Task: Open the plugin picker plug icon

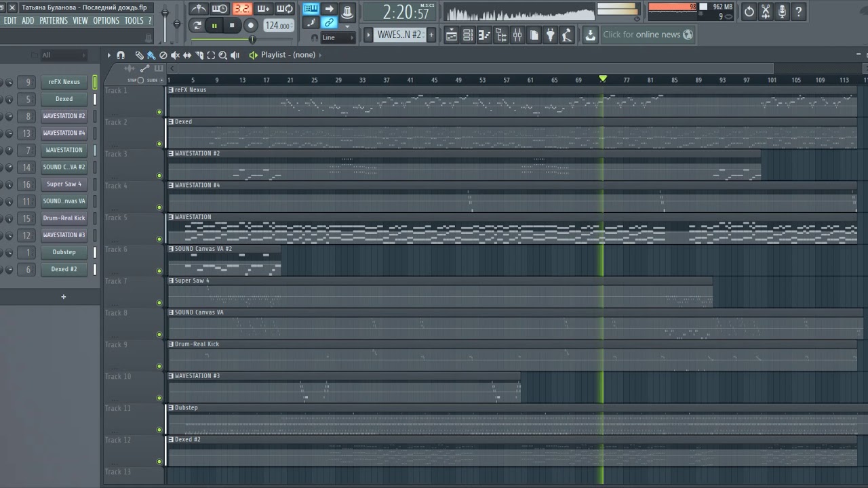Action: pyautogui.click(x=551, y=35)
